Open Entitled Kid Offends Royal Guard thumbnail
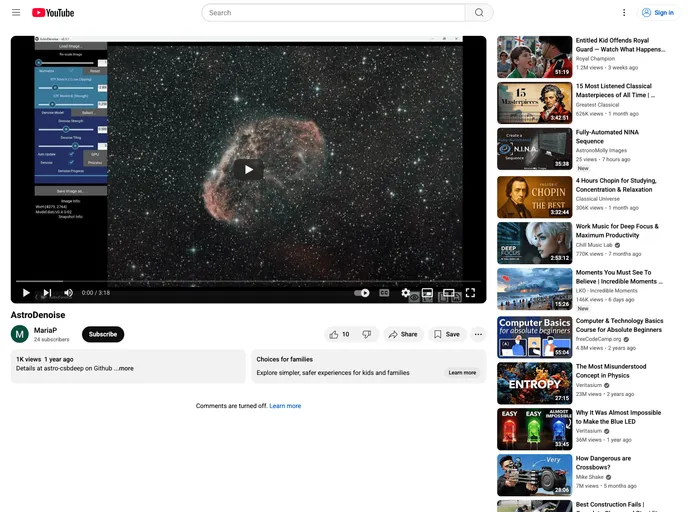The width and height of the screenshot is (688, 512). (x=534, y=57)
